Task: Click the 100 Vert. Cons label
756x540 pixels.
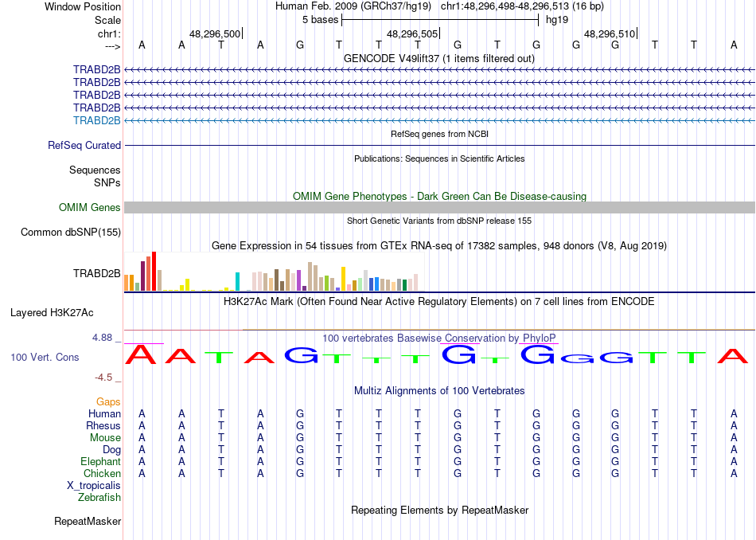Action: click(x=45, y=357)
